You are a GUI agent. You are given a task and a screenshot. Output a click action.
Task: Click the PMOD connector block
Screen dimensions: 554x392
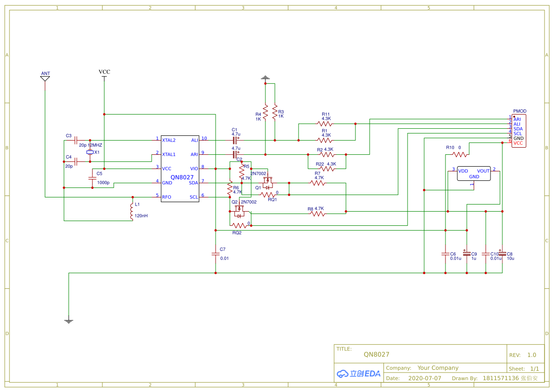click(519, 131)
